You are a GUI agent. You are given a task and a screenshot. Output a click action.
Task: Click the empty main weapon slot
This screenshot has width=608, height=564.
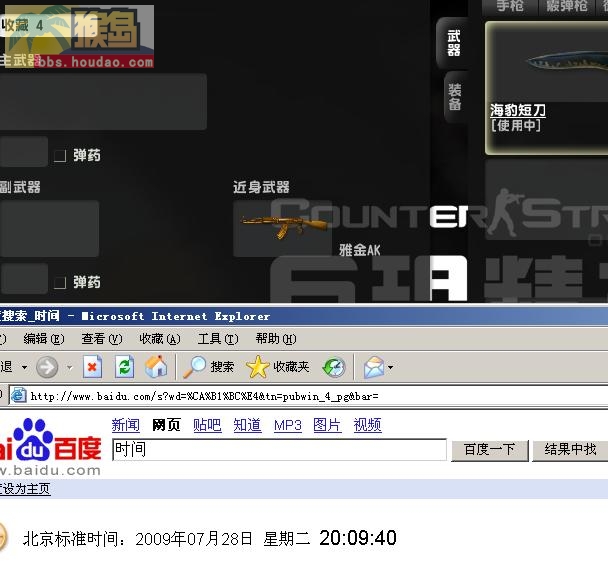(x=103, y=102)
